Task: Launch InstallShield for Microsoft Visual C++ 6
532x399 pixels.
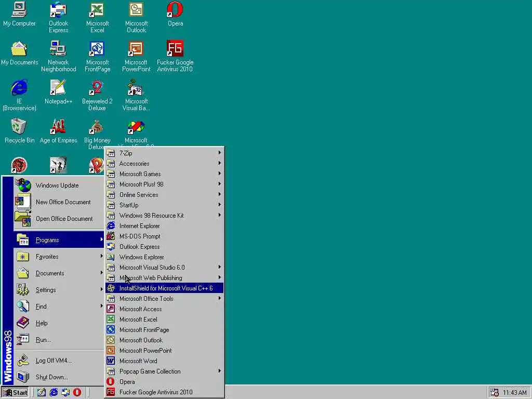Action: pyautogui.click(x=164, y=288)
